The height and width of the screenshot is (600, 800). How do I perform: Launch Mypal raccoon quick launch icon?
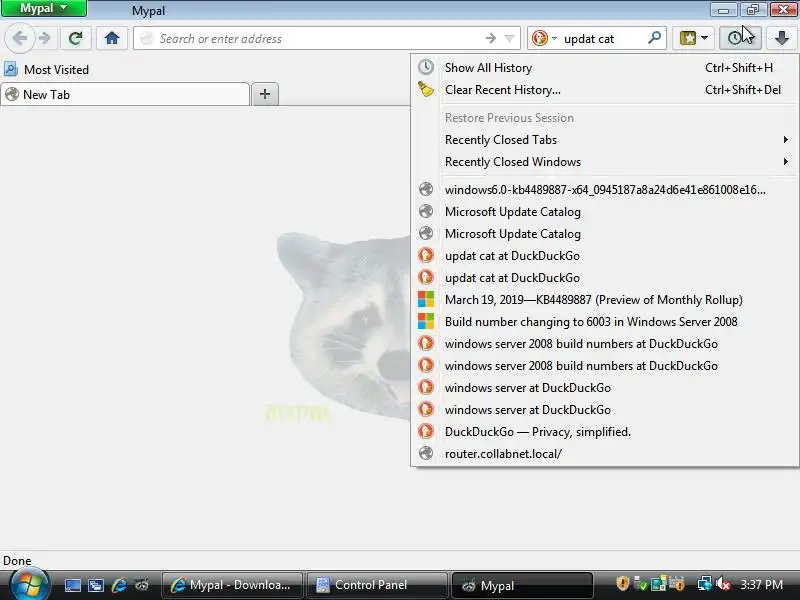tap(142, 585)
